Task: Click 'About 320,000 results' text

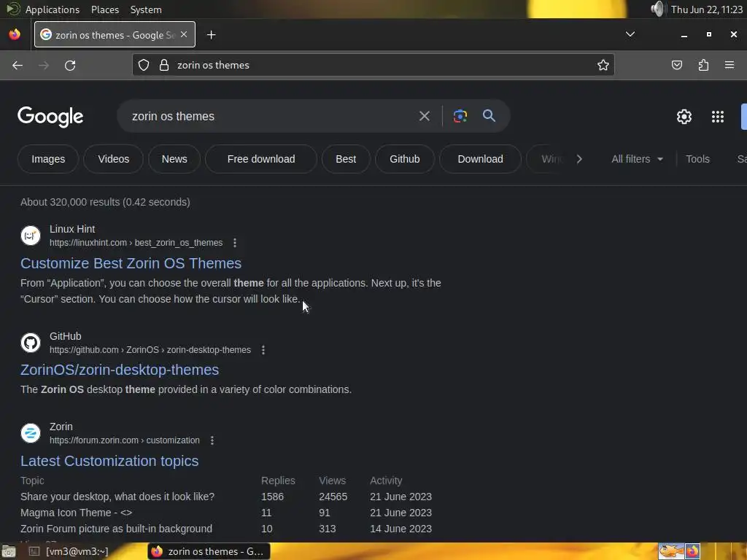Action: [x=71, y=202]
